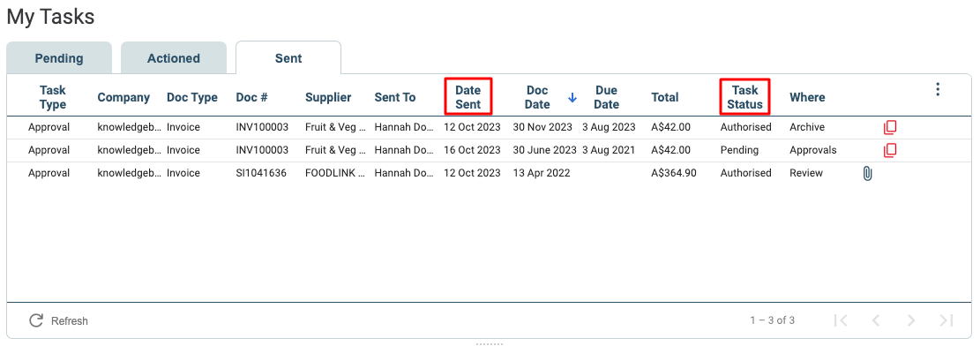Click the Due Date column header
The width and height of the screenshot is (980, 346).
[606, 97]
